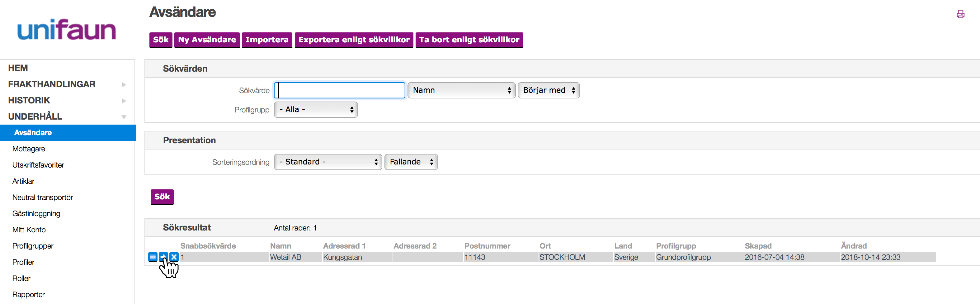
Task: Open the Börjar med match type dropdown
Action: tap(548, 90)
